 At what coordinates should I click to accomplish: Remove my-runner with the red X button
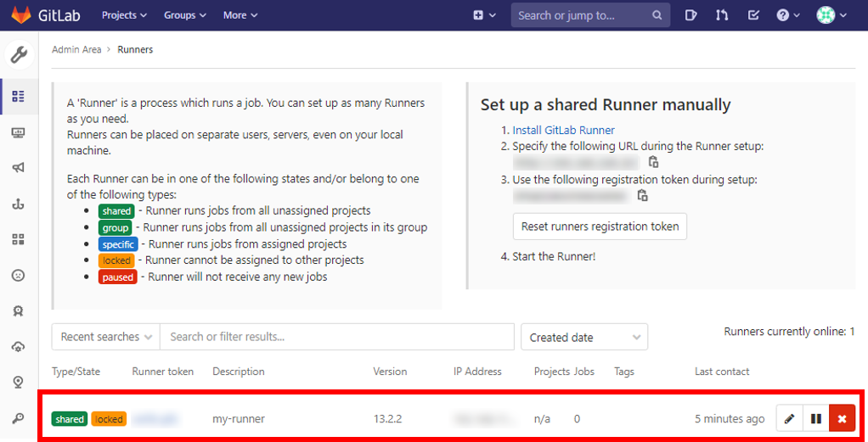tap(842, 418)
